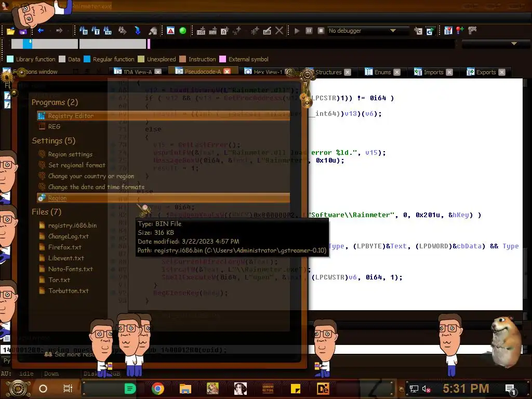Terminate process with the stop button
The height and width of the screenshot is (399, 532).
pos(321,31)
